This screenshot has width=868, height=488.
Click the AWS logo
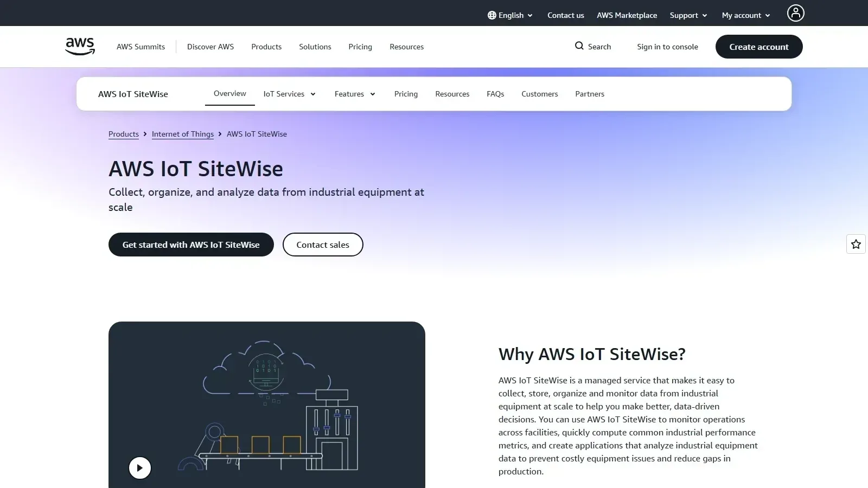point(80,47)
